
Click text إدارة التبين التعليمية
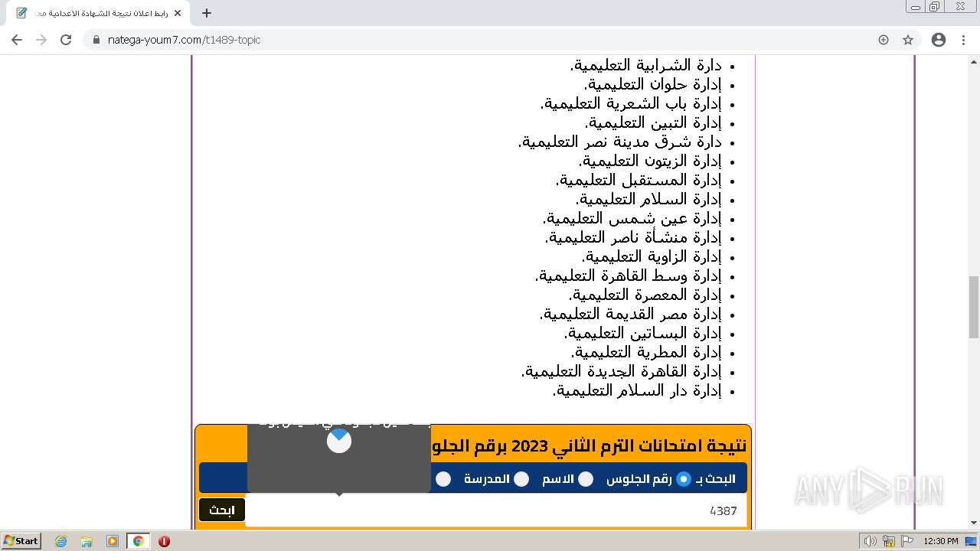tap(653, 122)
